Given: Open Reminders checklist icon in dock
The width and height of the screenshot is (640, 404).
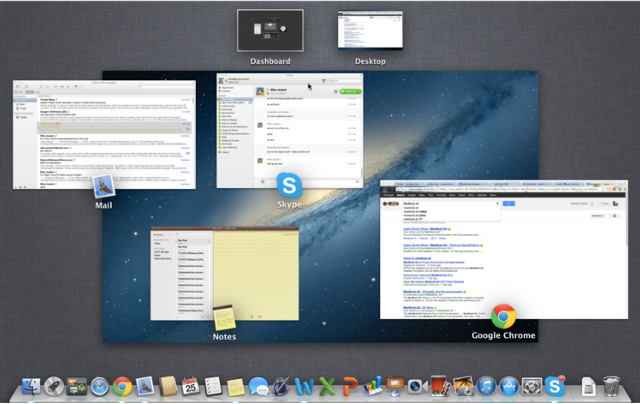Looking at the screenshot, I should [213, 386].
